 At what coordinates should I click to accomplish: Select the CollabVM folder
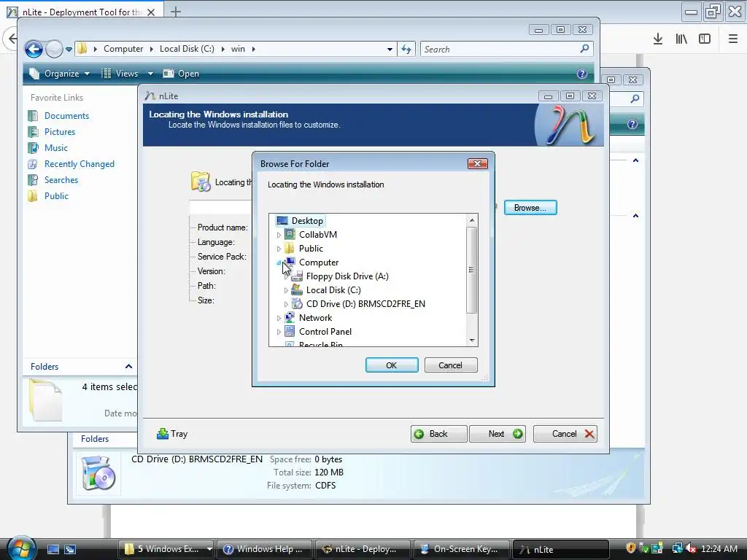point(318,235)
